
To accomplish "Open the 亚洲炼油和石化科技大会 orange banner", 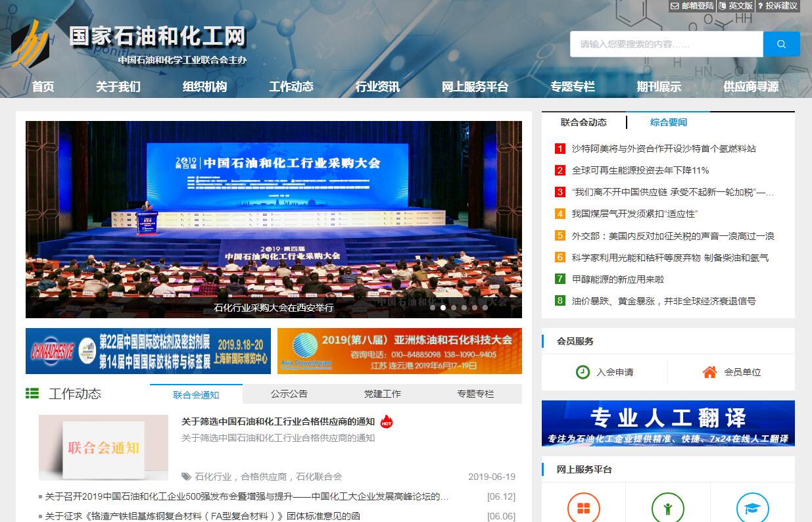I will 399,351.
